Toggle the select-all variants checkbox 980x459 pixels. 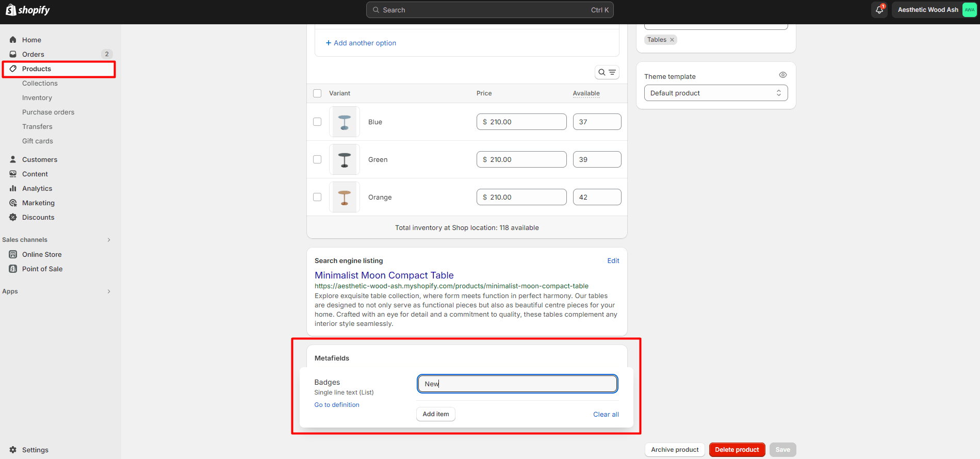[x=317, y=93]
